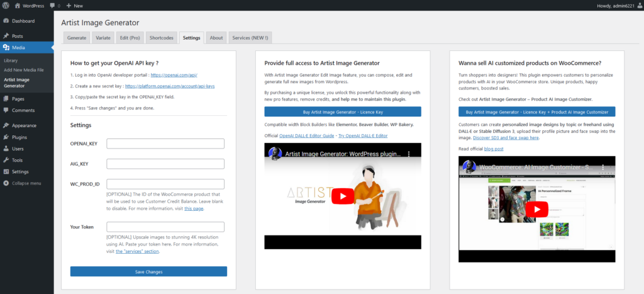644x294 pixels.
Task: Play the Artist Image Generator YouTube video
Action: 343,196
